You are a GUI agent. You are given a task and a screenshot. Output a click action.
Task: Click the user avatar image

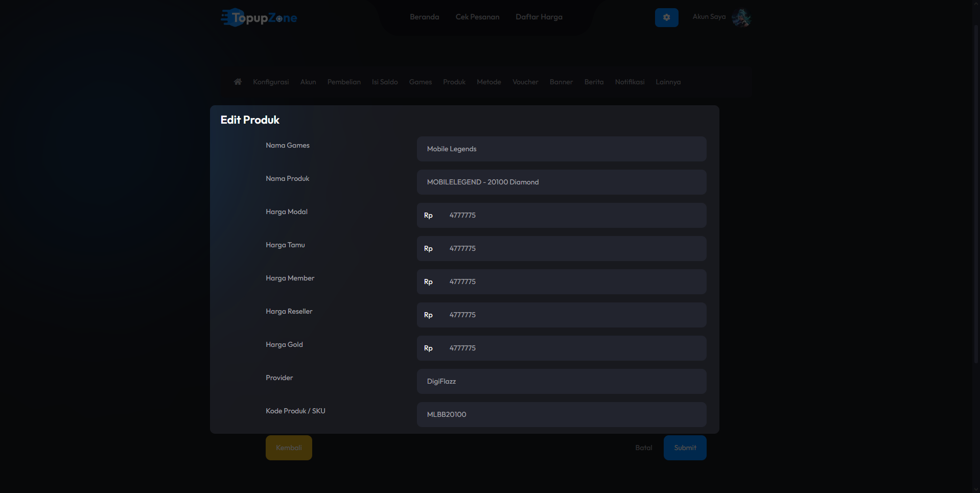click(x=741, y=17)
